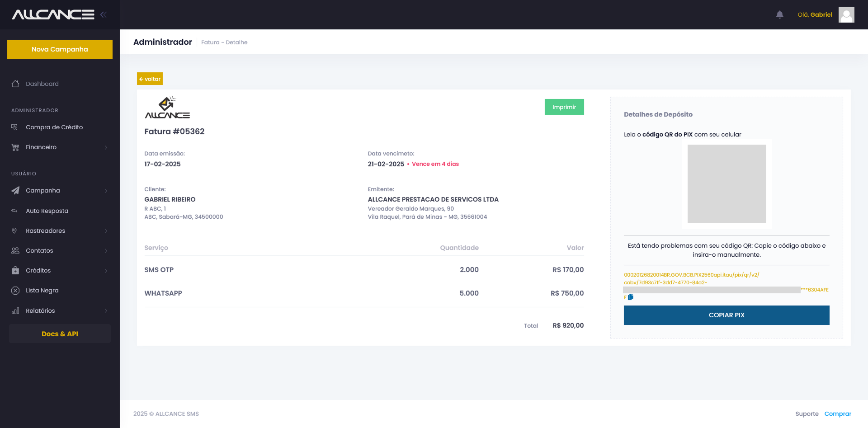Click the ALLCANCE logo in the sidebar

(x=53, y=14)
